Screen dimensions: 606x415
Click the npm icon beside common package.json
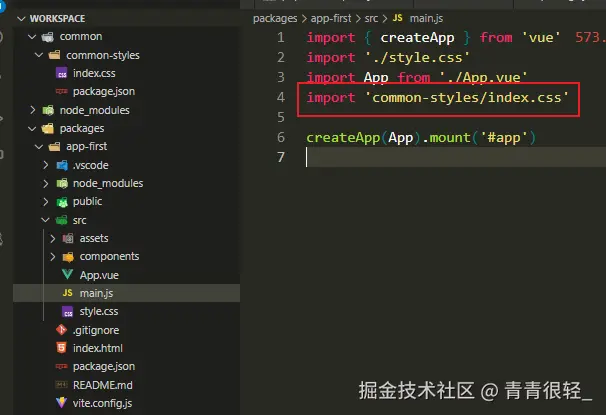(x=61, y=92)
